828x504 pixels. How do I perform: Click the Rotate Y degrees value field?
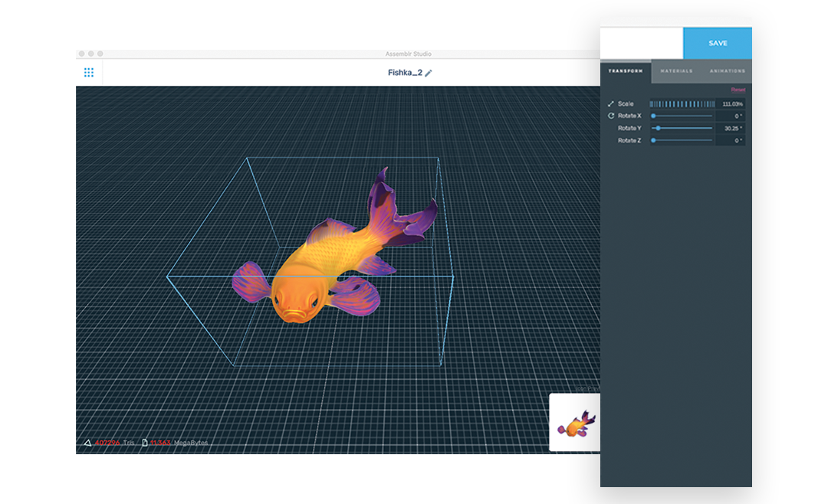731,129
